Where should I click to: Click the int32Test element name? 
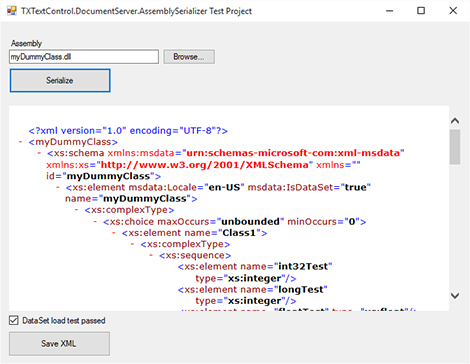click(x=303, y=266)
